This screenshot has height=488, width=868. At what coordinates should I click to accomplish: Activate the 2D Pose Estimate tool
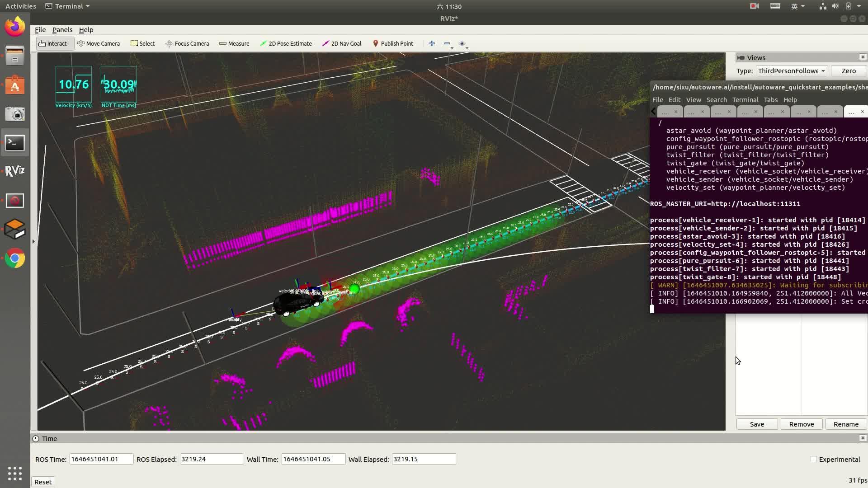[x=286, y=44]
